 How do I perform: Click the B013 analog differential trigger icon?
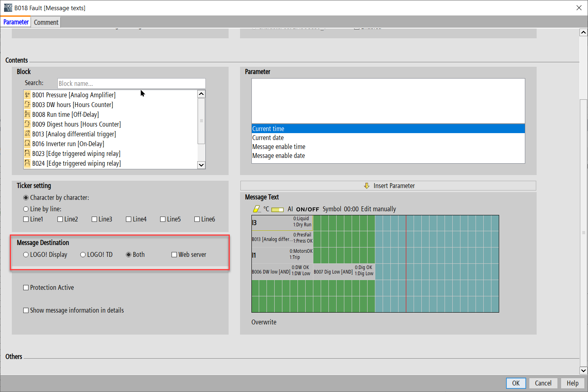coord(27,134)
